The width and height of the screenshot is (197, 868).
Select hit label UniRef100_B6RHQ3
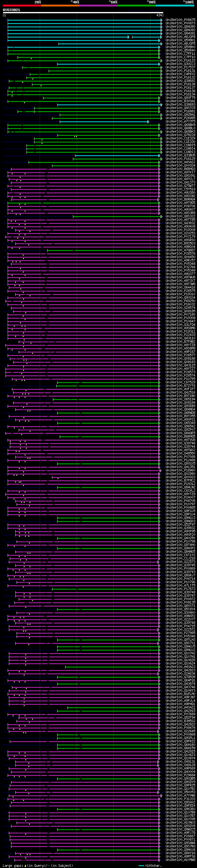tap(180, 169)
